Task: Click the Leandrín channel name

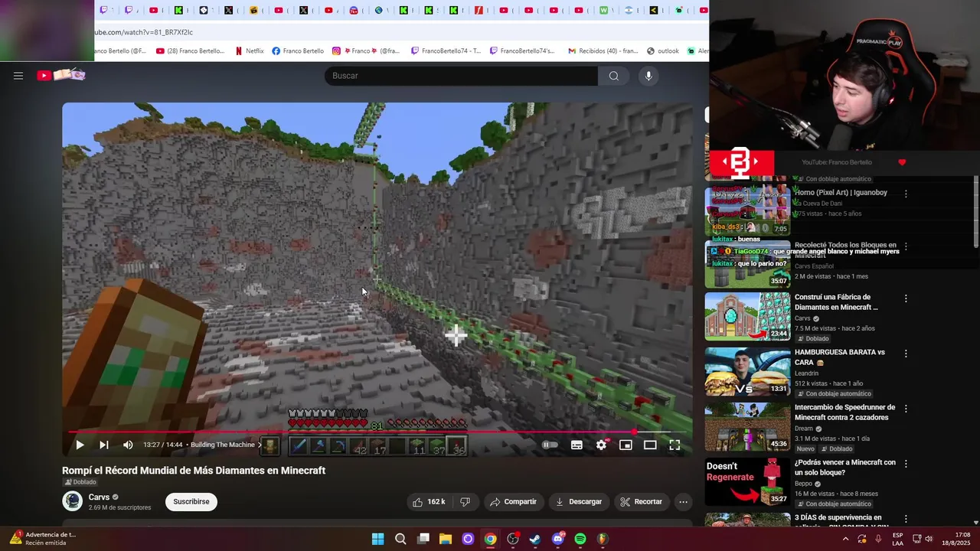Action: click(x=807, y=373)
